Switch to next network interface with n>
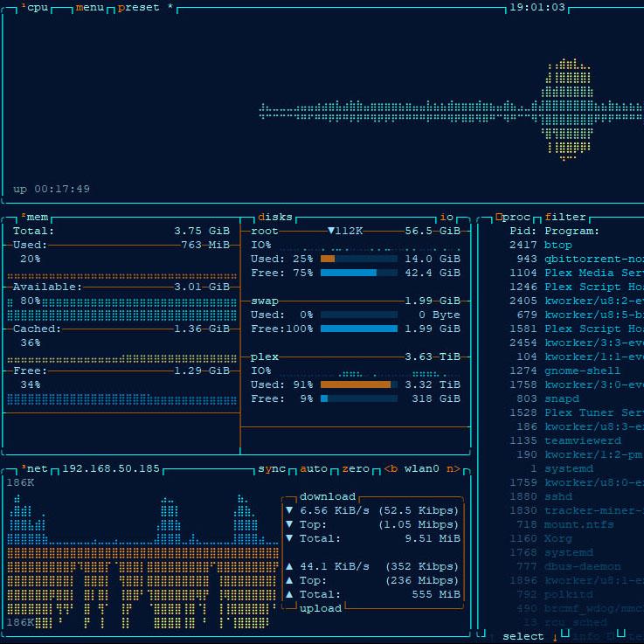 (x=454, y=468)
